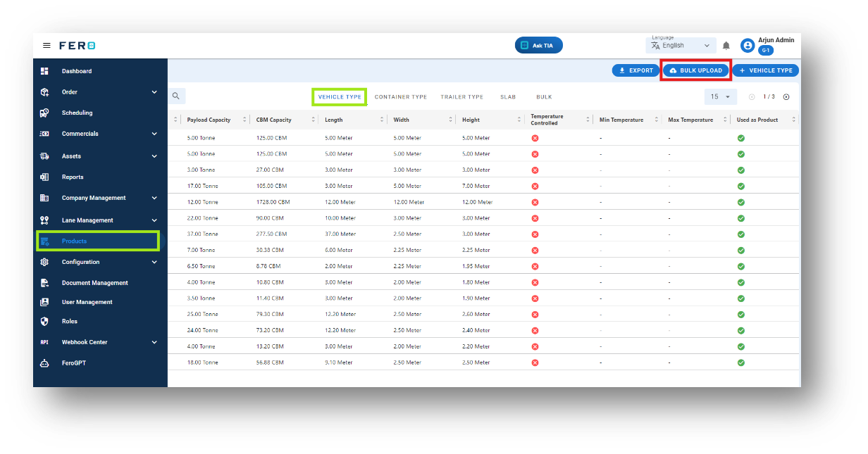The image size is (868, 454).
Task: Click the FeroGPT robot icon
Action: click(44, 363)
